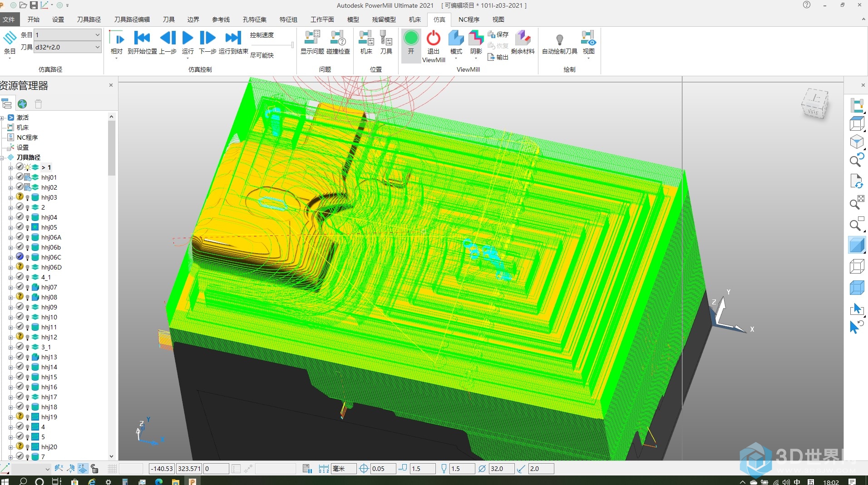Toggle hhj04 toolpath display light bulb
The height and width of the screenshot is (485, 868).
[x=27, y=218]
